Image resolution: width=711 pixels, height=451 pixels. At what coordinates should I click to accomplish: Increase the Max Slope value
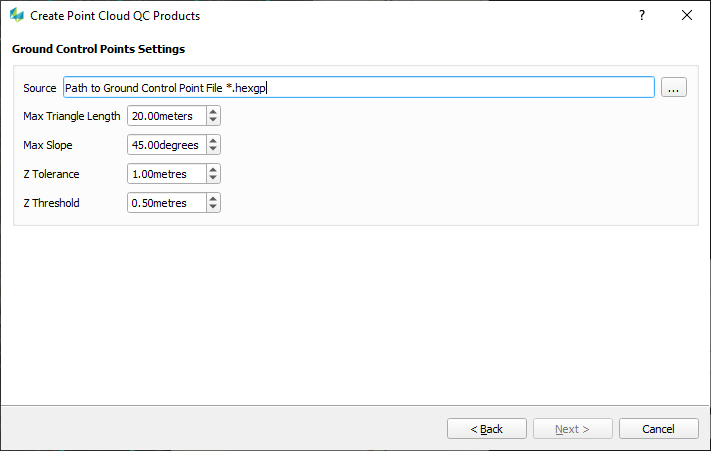212,141
